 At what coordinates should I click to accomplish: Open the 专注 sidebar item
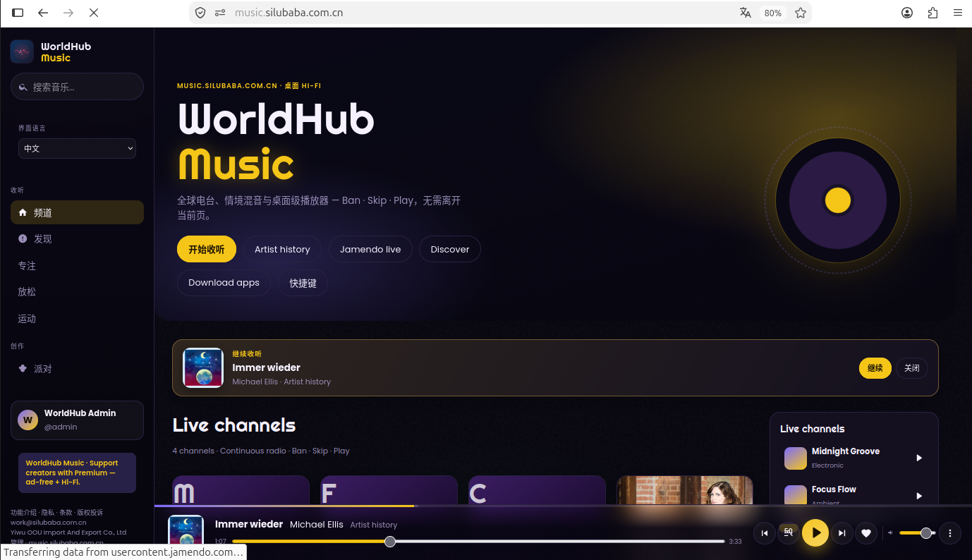point(77,265)
